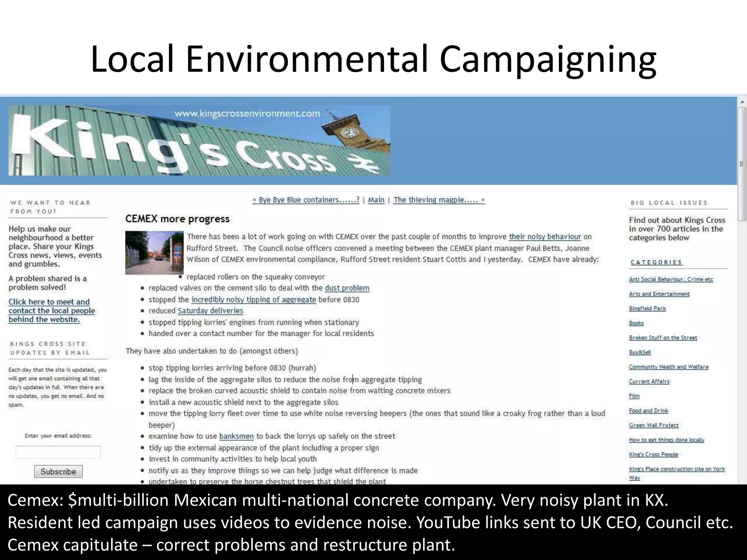Viewport: 747px width, 560px height.
Task: Open 'incredibly noisy tipping of aggregate' link
Action: coord(253,300)
